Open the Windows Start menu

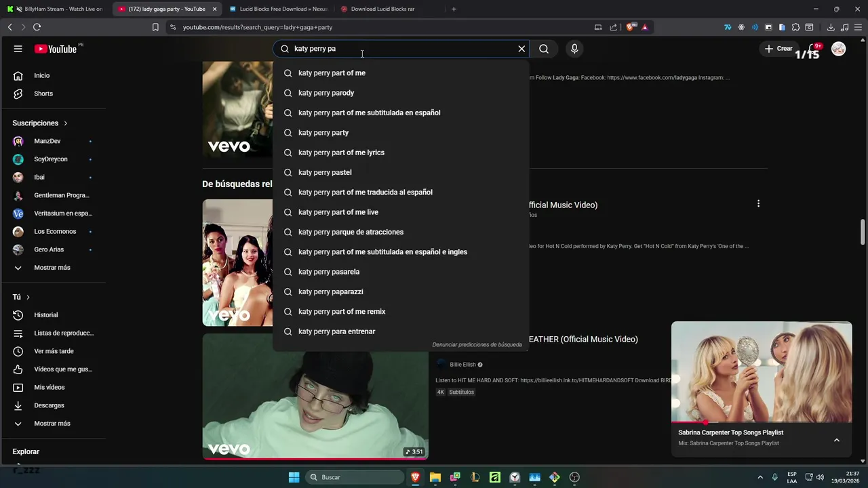point(294,477)
